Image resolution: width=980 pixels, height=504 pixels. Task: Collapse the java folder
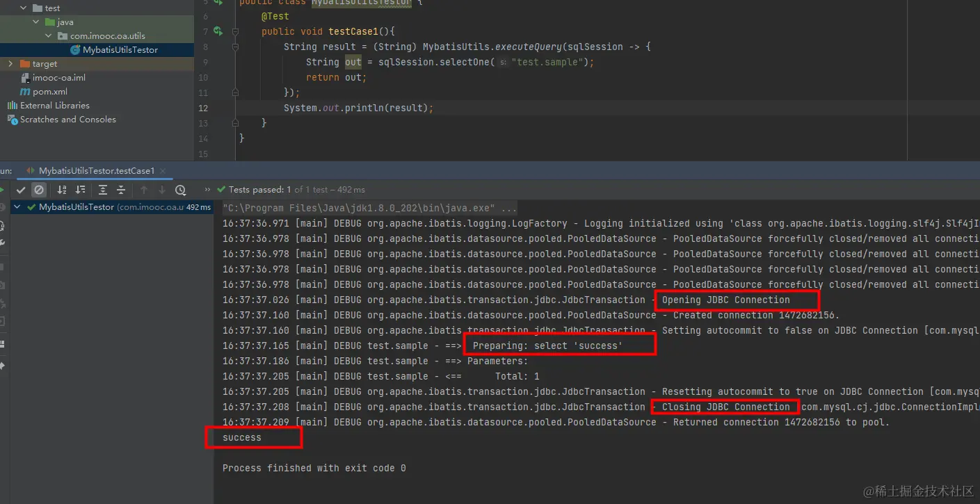coord(36,22)
